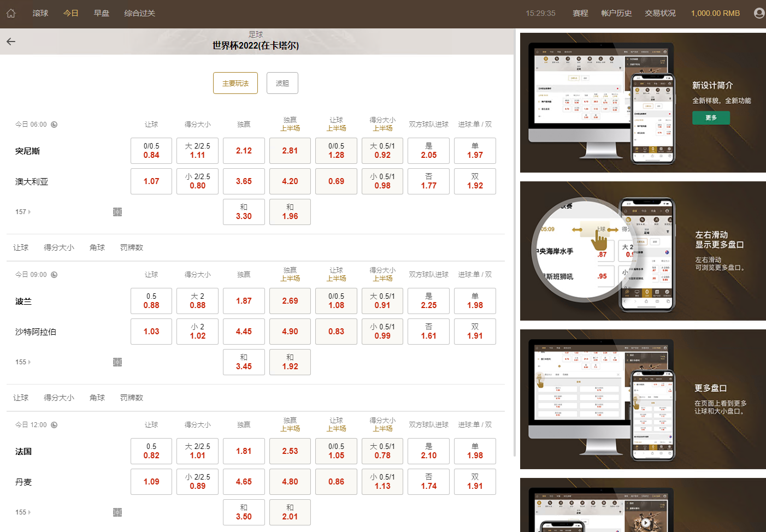Click the clock icon next to 今日 09:00
766x532 pixels.
[x=54, y=275]
